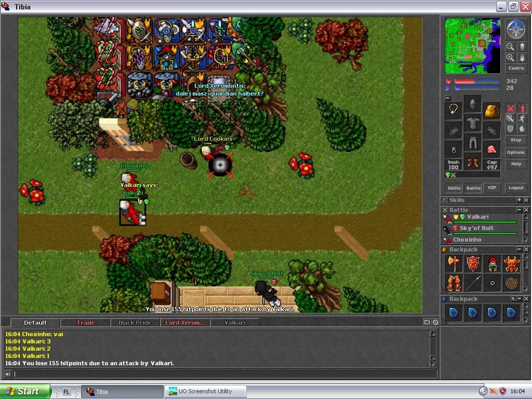Click the spear in the backpack

point(473,283)
